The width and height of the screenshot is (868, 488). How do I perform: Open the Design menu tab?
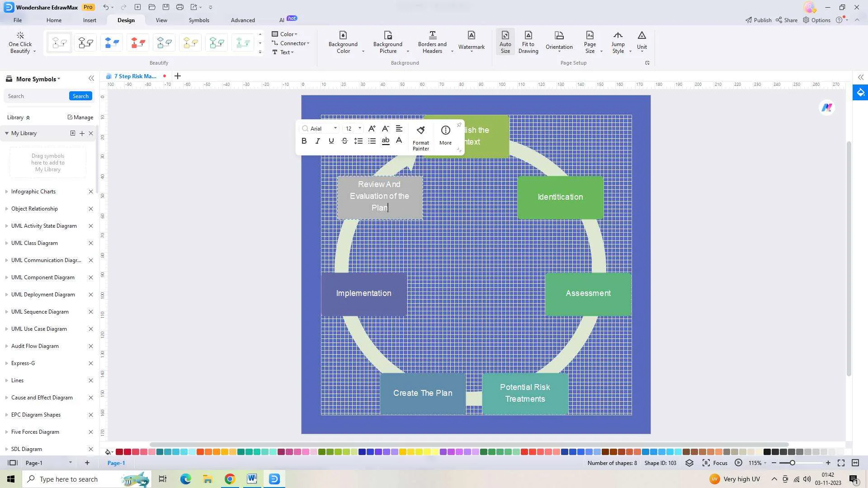[x=126, y=20]
